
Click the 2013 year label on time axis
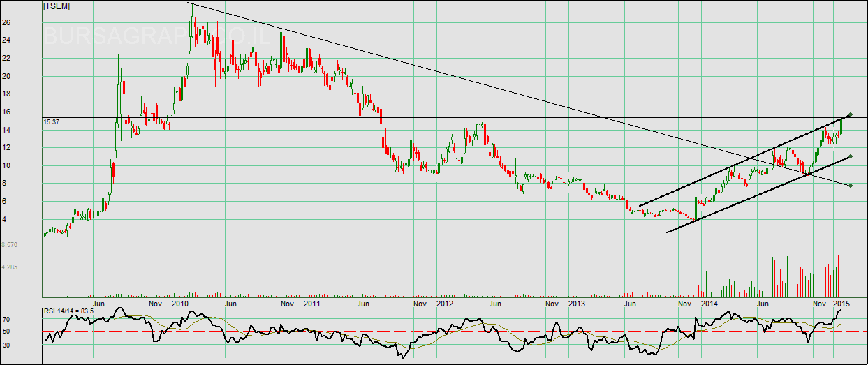576,304
